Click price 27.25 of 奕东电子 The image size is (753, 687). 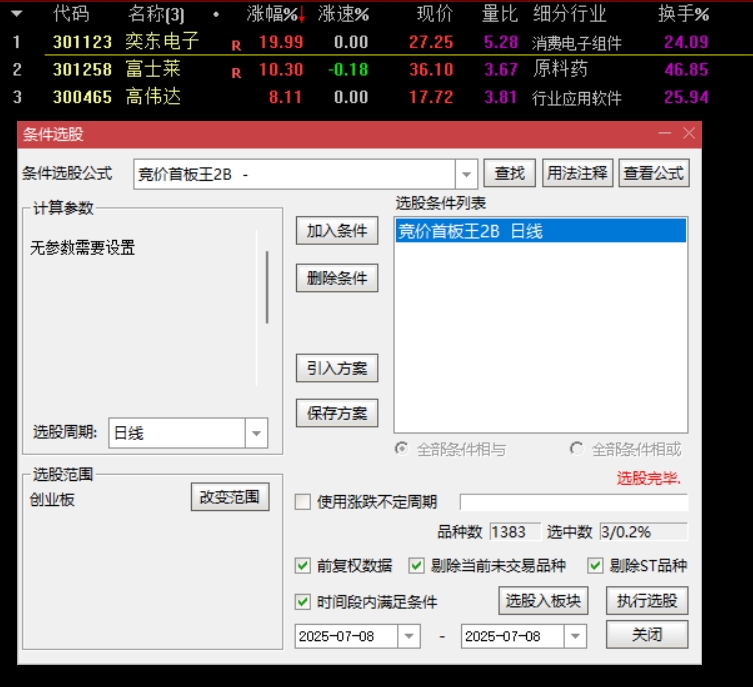click(431, 42)
